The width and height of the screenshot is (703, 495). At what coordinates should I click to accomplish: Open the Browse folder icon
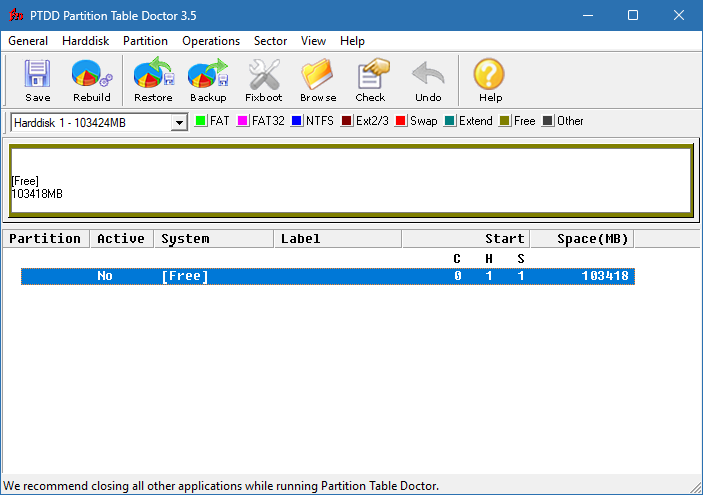point(318,74)
